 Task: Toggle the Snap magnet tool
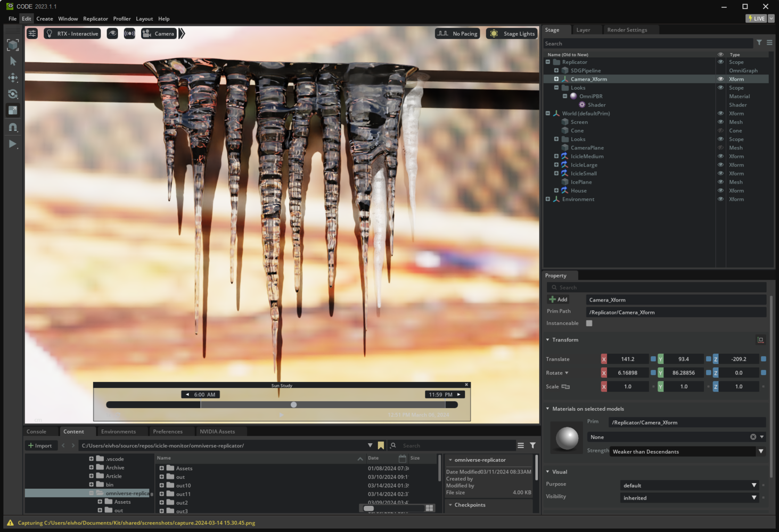13,127
